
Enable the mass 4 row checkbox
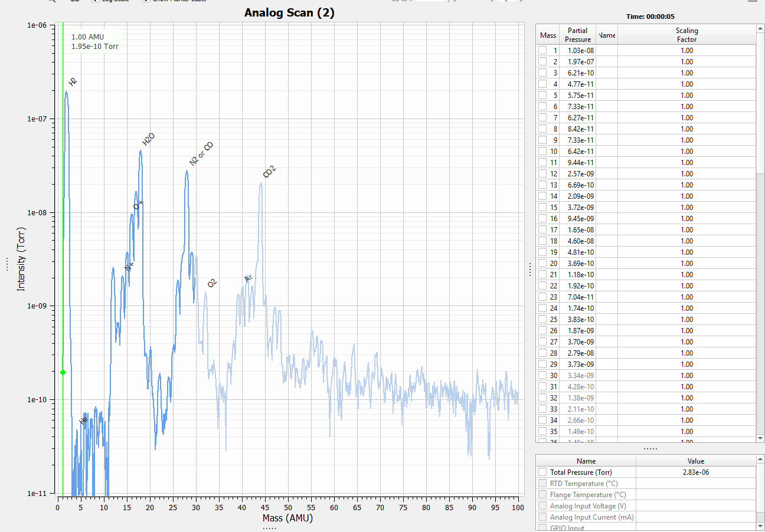click(x=542, y=84)
